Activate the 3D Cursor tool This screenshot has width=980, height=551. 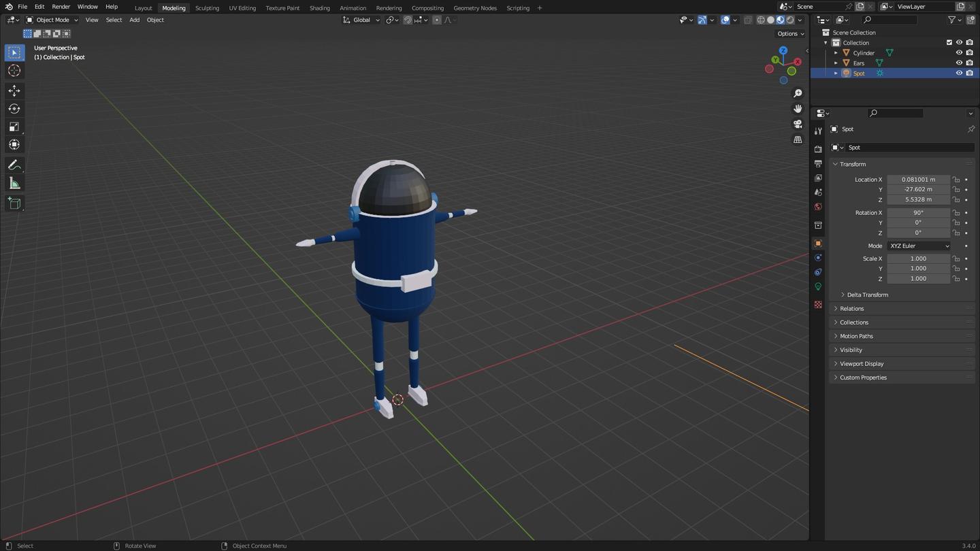click(x=14, y=71)
